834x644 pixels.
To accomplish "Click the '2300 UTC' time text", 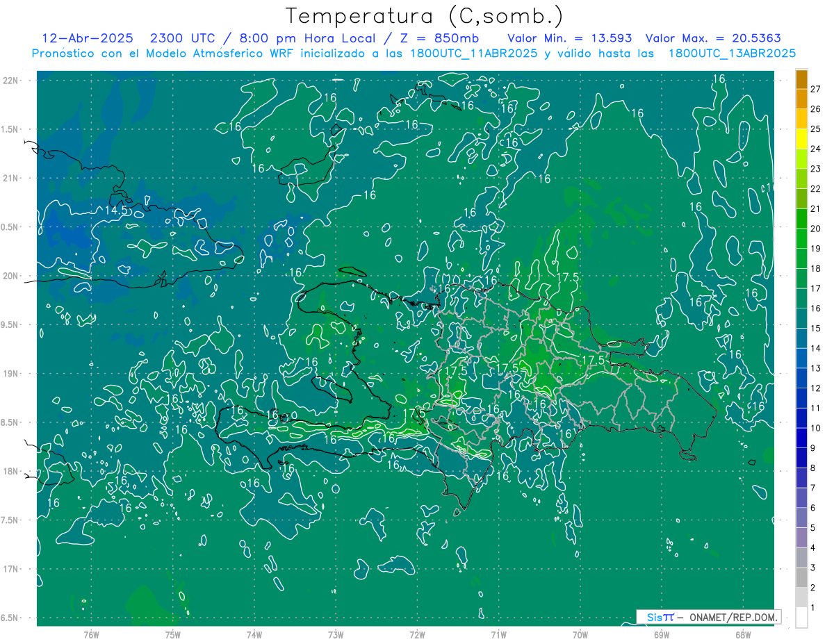I will pos(183,38).
